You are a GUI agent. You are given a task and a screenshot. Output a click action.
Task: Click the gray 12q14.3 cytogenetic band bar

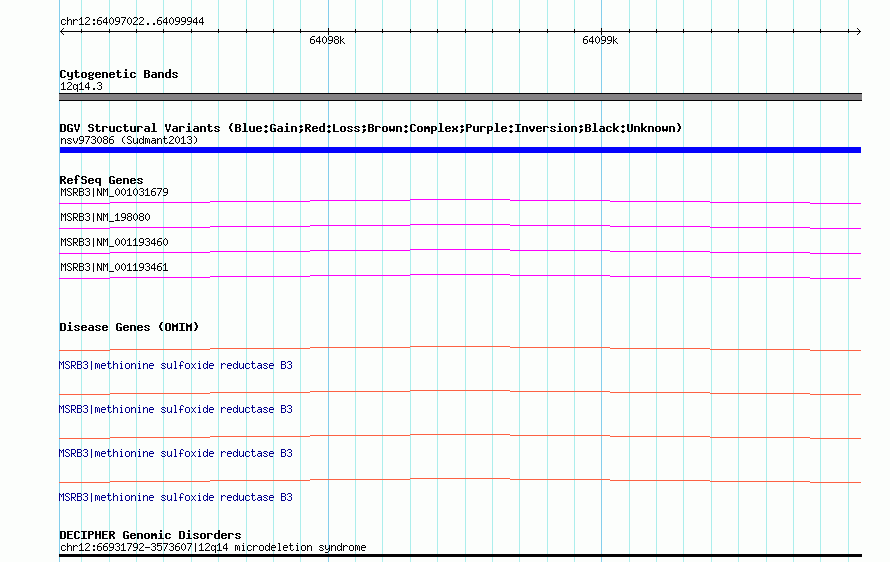coord(460,97)
